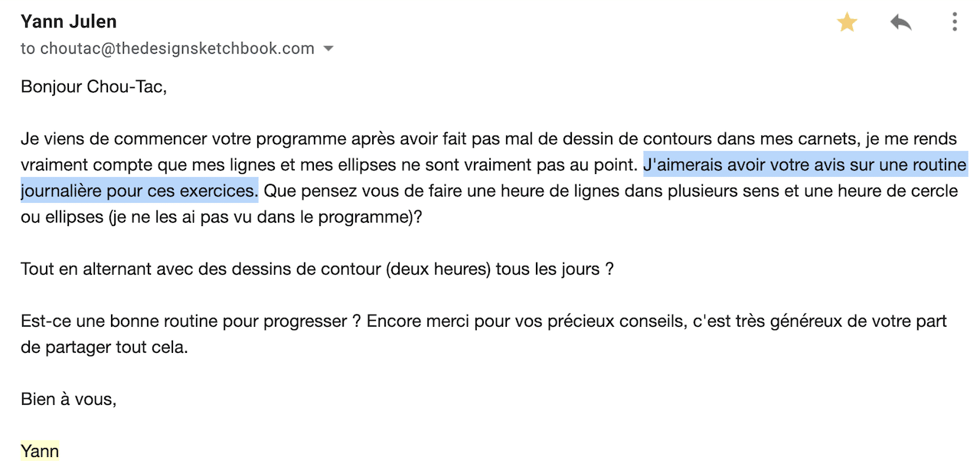Click the greeting "Bonjour Chou-Tac,"
980x467 pixels.
pos(93,87)
